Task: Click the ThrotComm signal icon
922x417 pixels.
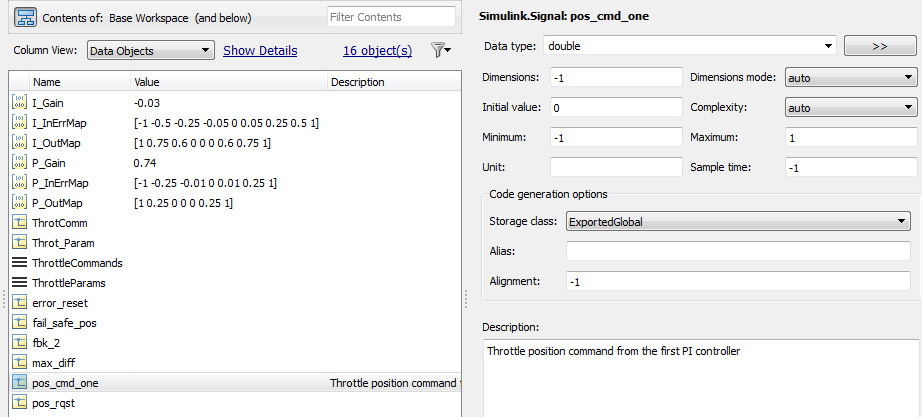Action: point(20,223)
